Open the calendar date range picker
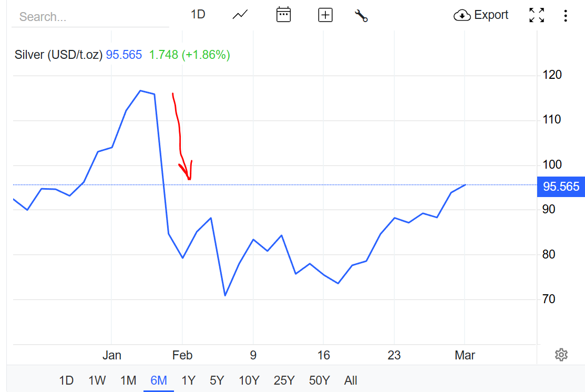 point(283,15)
